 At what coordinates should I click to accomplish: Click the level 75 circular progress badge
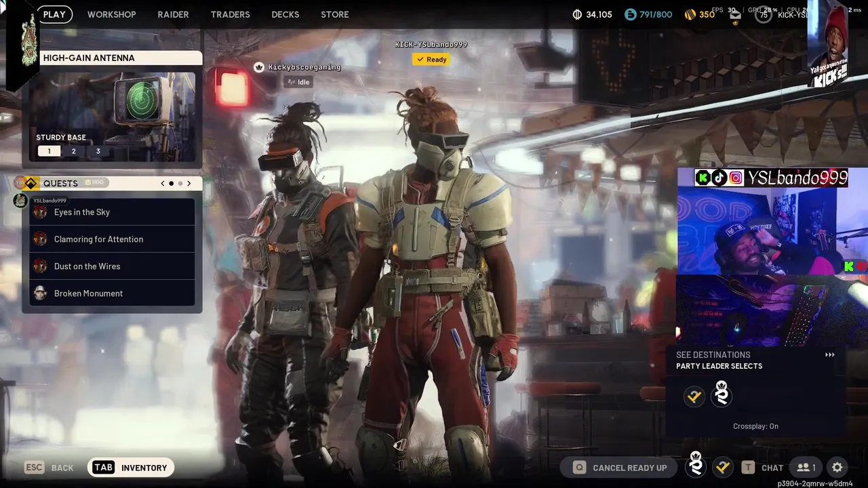click(x=764, y=14)
